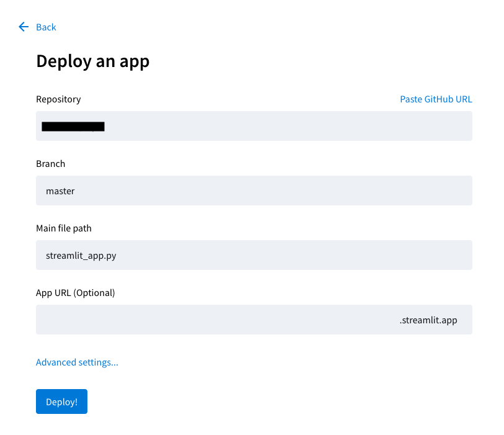Click the Main file path label
The width and height of the screenshot is (504, 435).
tap(64, 228)
